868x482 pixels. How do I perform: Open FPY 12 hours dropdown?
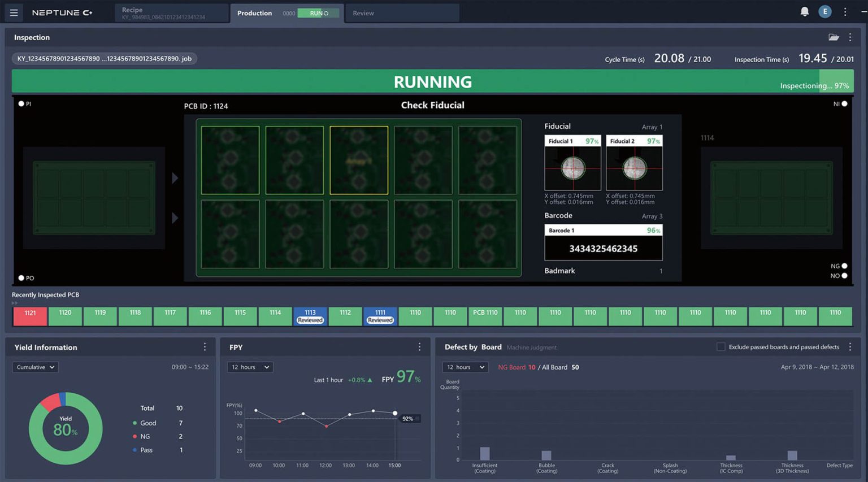coord(250,367)
